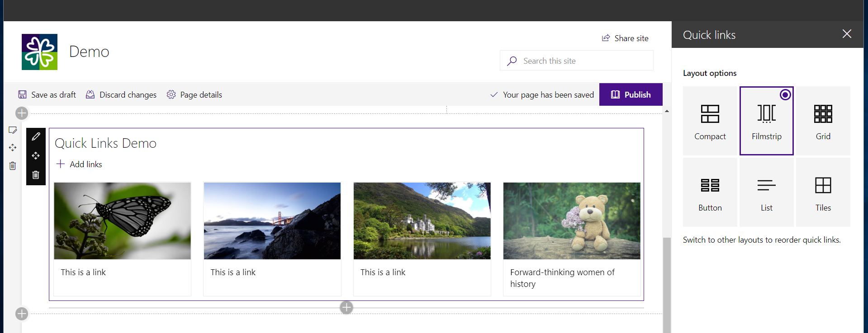Click Share site link
Image resolution: width=868 pixels, height=333 pixels.
pos(625,38)
